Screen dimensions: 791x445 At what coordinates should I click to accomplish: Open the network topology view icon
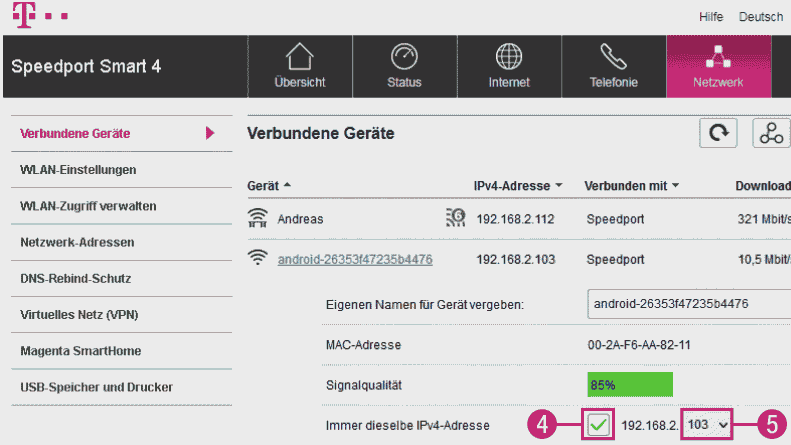771,133
